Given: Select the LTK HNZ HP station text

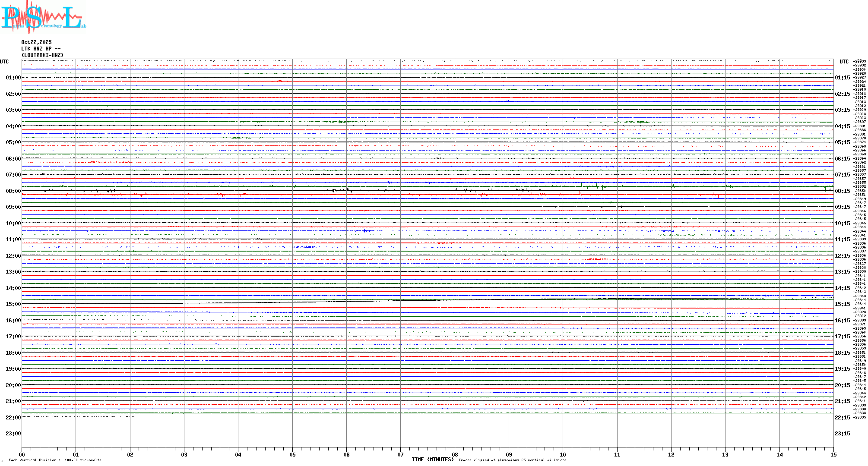Looking at the screenshot, I should click(41, 49).
